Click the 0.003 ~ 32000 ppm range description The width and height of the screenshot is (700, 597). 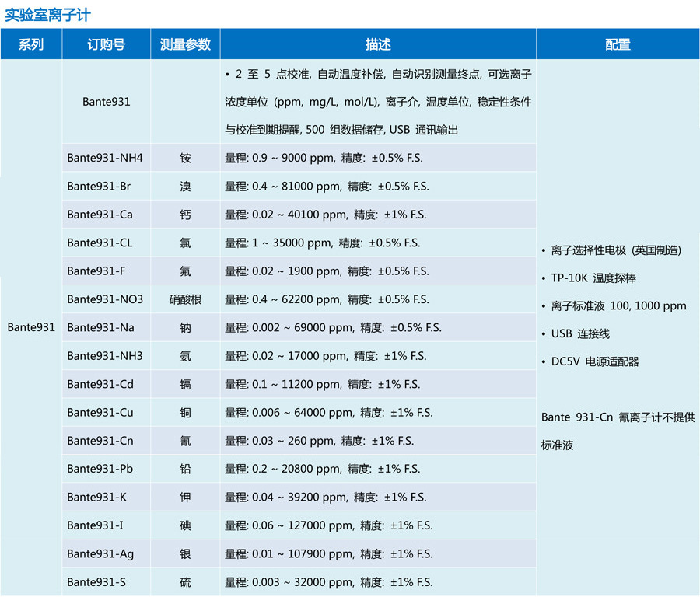(328, 581)
